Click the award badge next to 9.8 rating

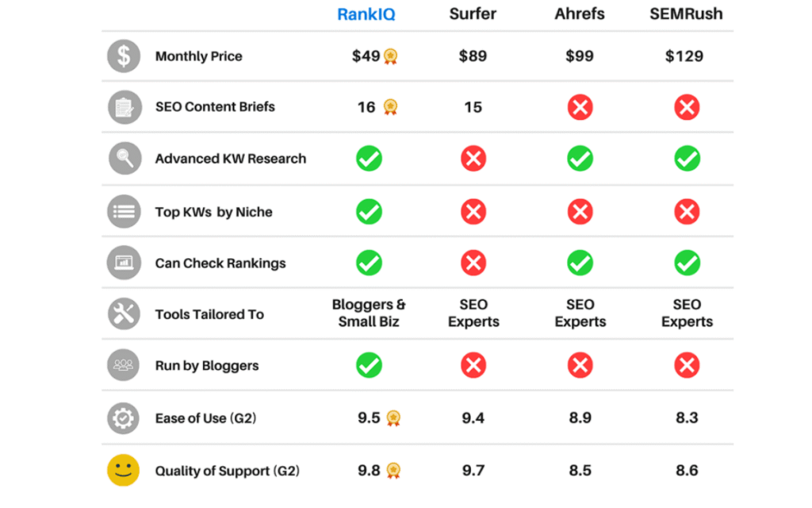point(393,470)
